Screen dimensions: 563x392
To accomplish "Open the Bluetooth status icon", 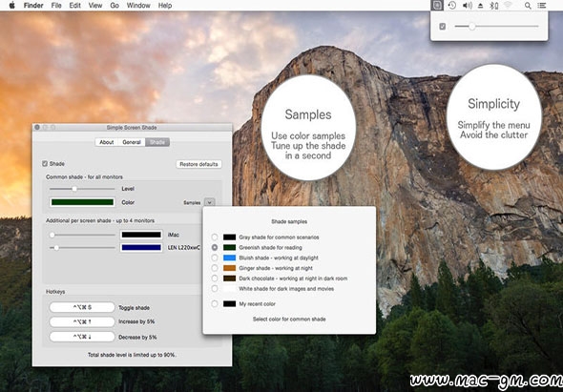I will [x=494, y=6].
